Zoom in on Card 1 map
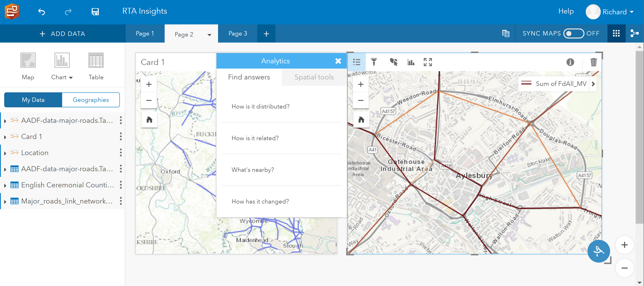Viewport: 644px width, 286px height. [149, 84]
